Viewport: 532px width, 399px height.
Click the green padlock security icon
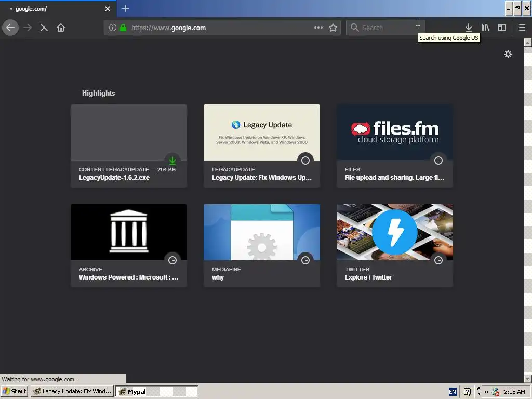[123, 28]
